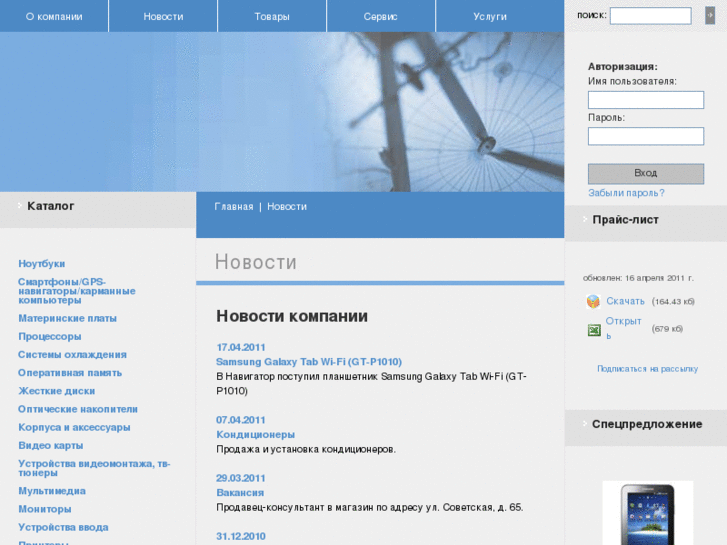Viewport: 727px width, 545px height.
Task: Download the price list via Скачать
Action: tap(625, 301)
